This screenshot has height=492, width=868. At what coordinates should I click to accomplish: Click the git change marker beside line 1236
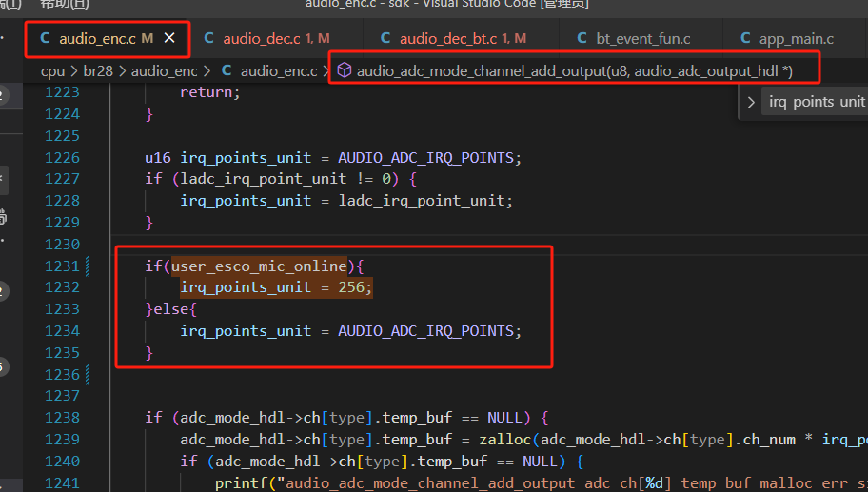[88, 375]
